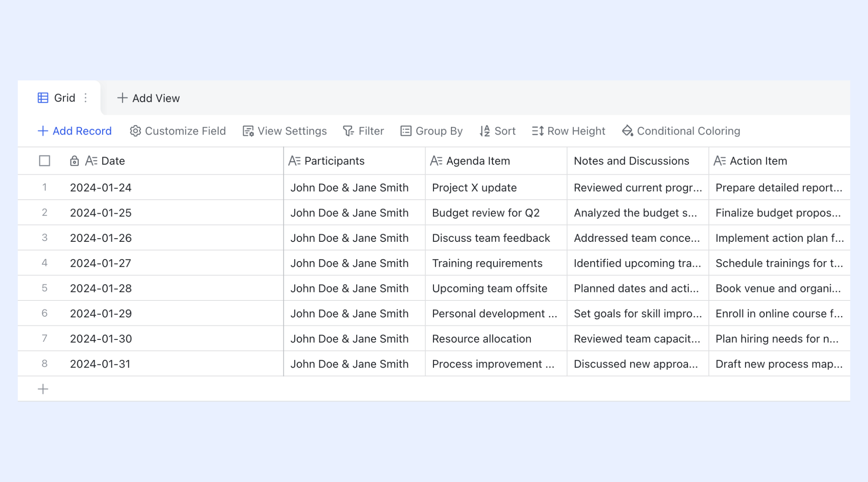Select row number 2

click(45, 212)
